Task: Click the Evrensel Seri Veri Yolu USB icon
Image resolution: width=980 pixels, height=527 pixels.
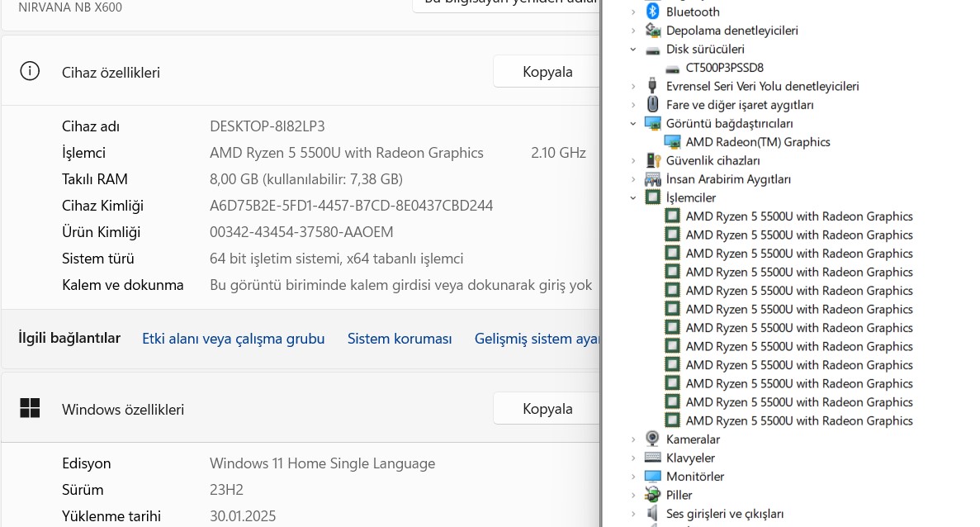Action: (x=652, y=86)
